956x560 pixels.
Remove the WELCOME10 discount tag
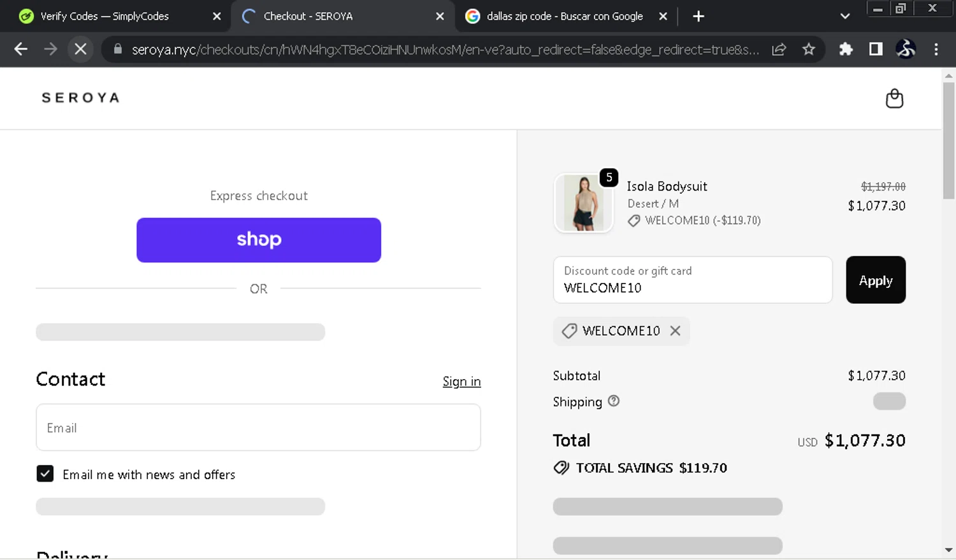coord(676,331)
